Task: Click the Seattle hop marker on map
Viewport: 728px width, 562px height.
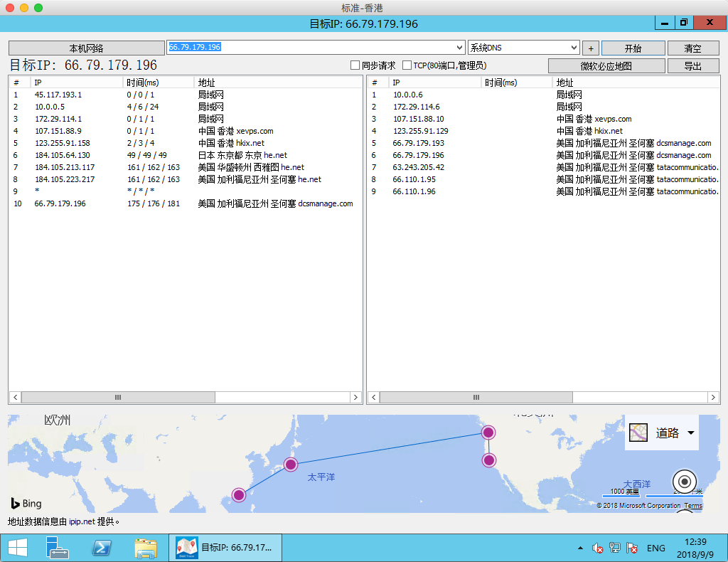Action: click(488, 432)
